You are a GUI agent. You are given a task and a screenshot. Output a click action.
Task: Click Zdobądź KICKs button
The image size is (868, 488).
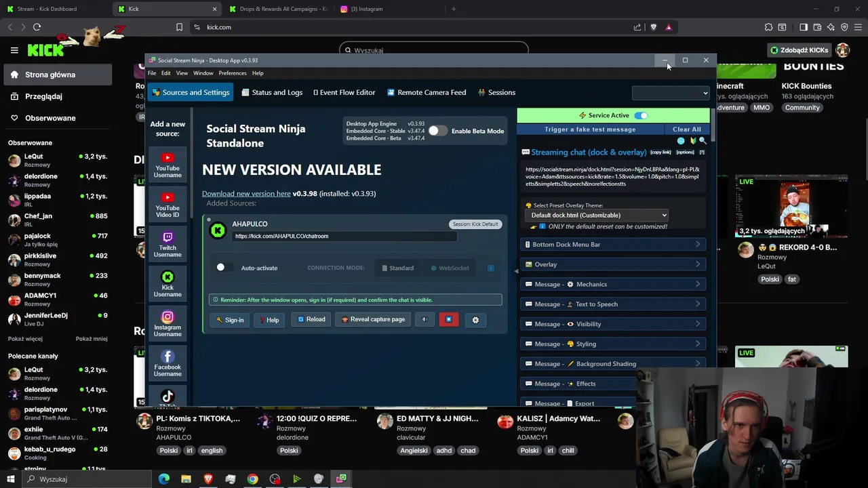(x=799, y=50)
